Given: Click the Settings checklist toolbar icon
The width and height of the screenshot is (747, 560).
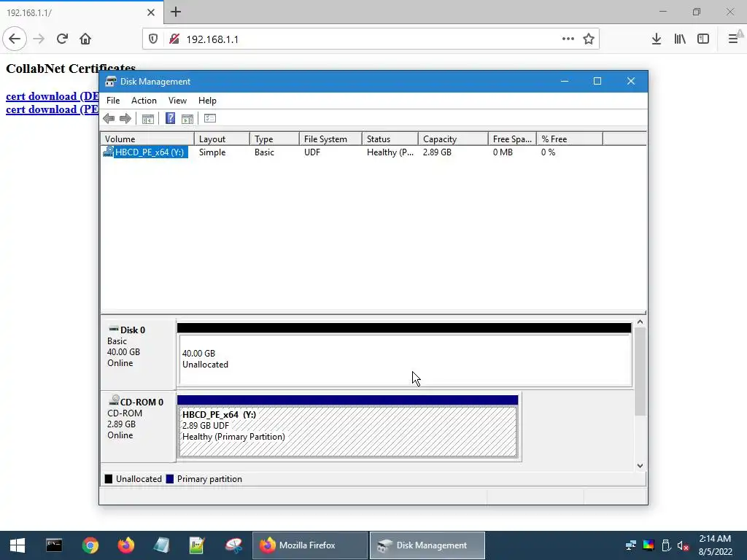Looking at the screenshot, I should [209, 119].
